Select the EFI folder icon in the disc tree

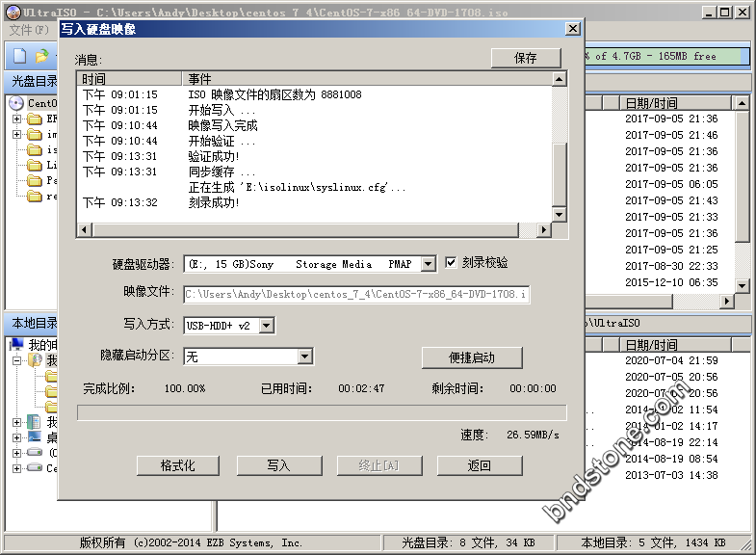click(35, 119)
